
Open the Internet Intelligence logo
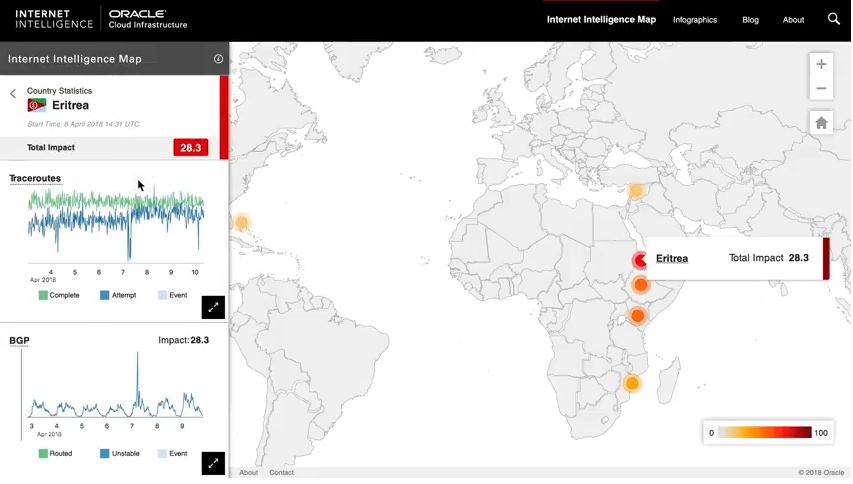(x=54, y=19)
